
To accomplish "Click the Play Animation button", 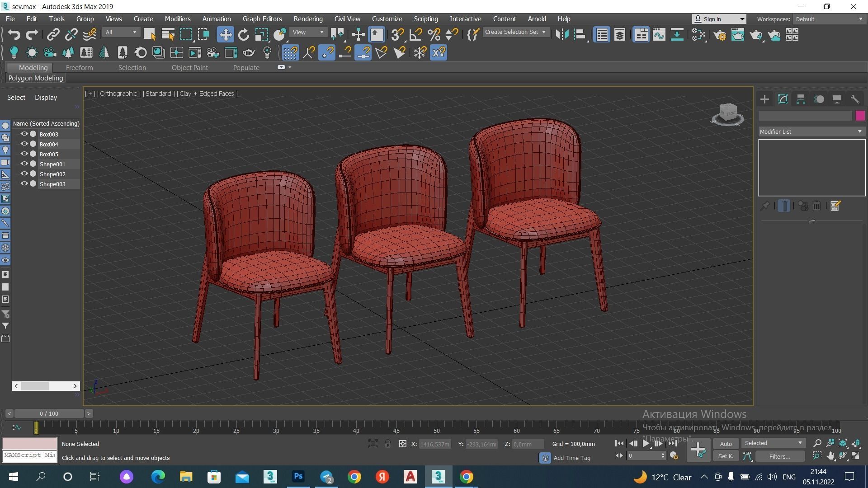I will (x=646, y=444).
